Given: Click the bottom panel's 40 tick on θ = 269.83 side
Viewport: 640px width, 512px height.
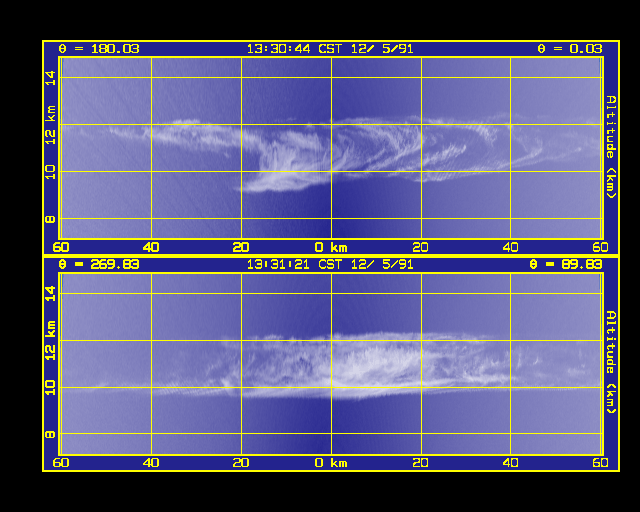Looking at the screenshot, I should click(151, 463).
